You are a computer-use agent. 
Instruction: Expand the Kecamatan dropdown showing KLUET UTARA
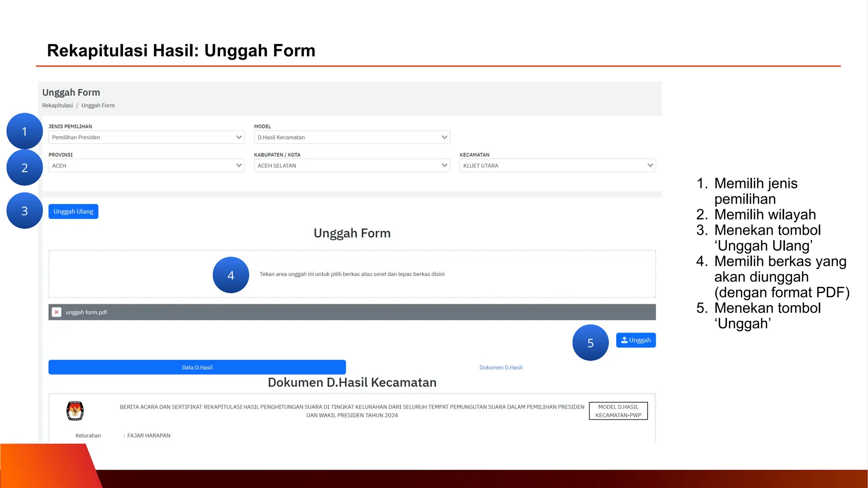557,166
